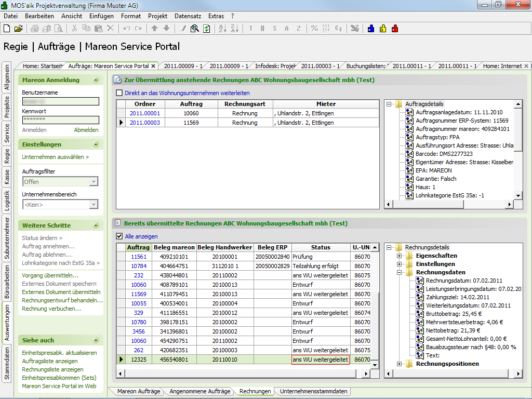This screenshot has height=399, width=532.
Task: Open the Unternehmensbereich dropdown
Action: (x=94, y=205)
